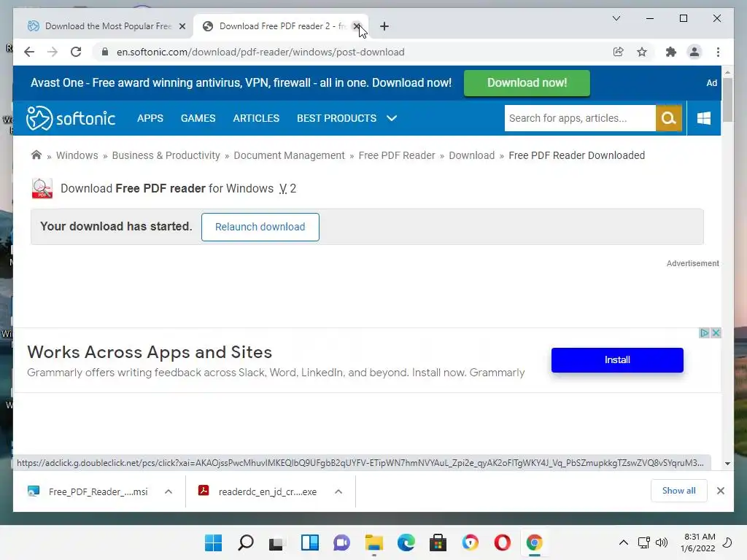Click the page's vertical scrollbar thumb
The height and width of the screenshot is (560, 747).
point(727,99)
